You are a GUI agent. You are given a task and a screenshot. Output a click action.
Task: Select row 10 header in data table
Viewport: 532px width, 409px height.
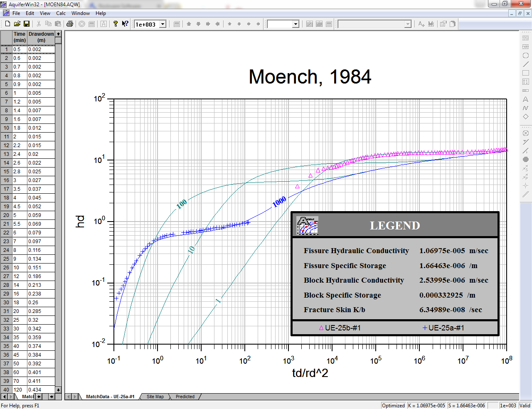(x=6, y=128)
